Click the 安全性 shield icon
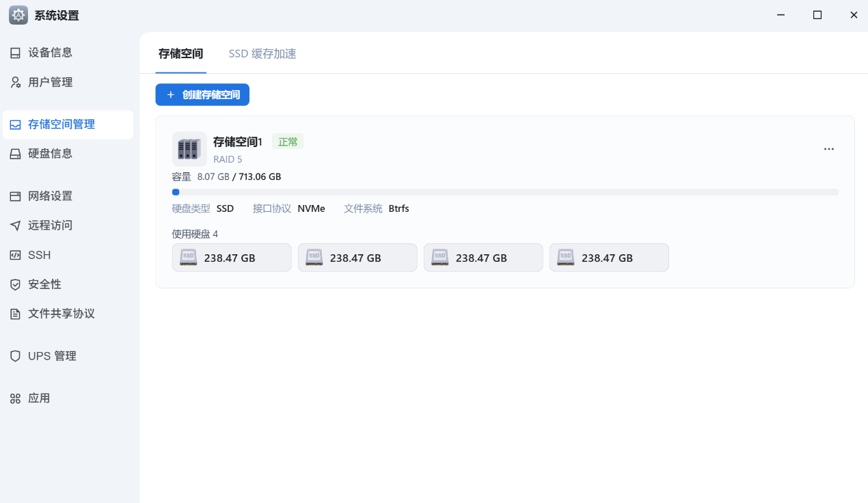Screen dimensions: 868x503 [15, 284]
